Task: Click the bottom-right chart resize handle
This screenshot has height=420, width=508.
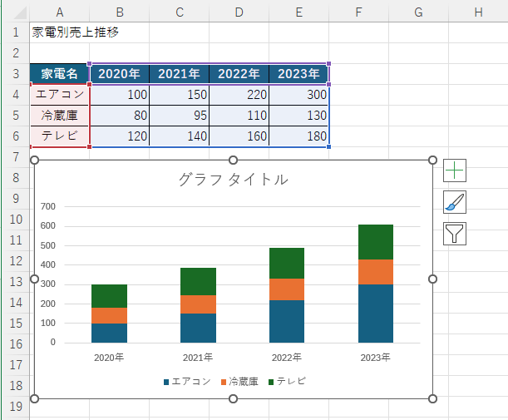Action: [x=432, y=398]
